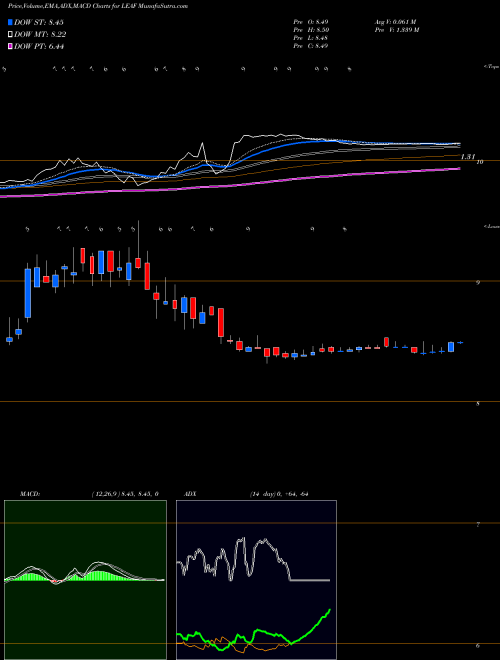Click the 'Pre O: 8.49' value

pos(311,21)
